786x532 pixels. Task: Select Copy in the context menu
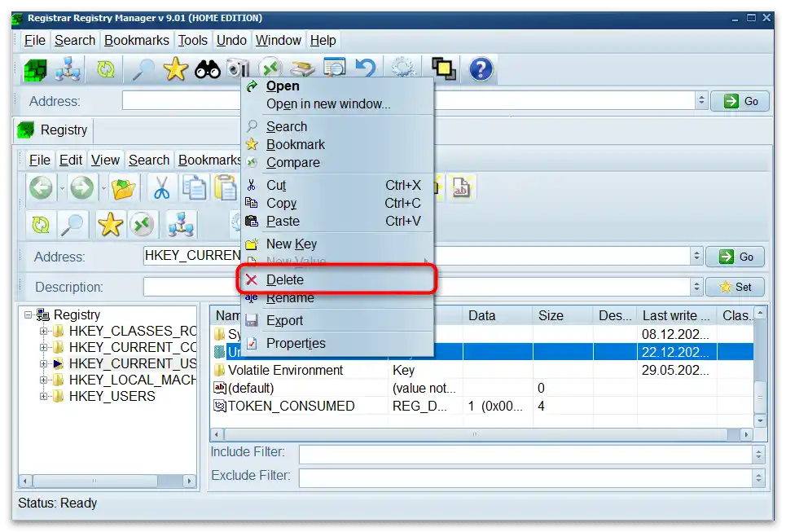pyautogui.click(x=337, y=203)
